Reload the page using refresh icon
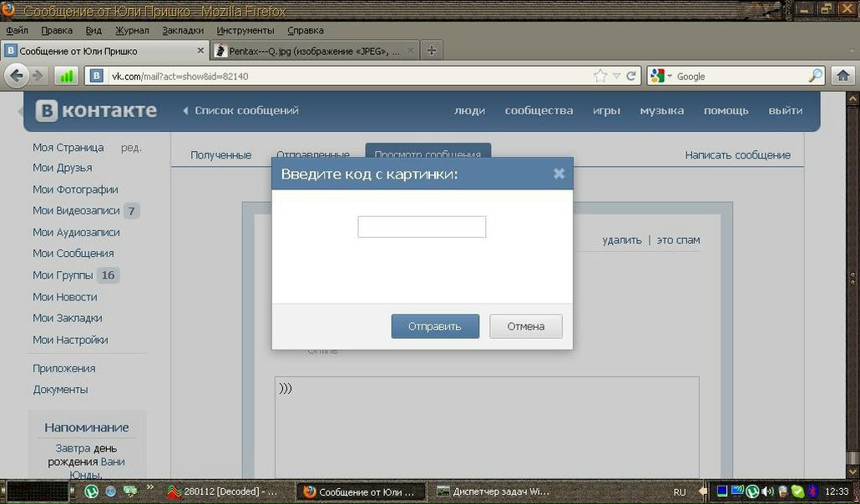This screenshot has width=860, height=504. (x=631, y=76)
